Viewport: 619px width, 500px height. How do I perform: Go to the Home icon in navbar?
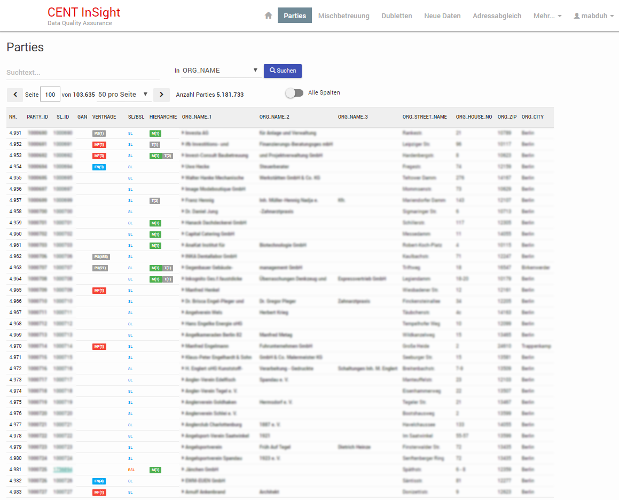[x=268, y=16]
